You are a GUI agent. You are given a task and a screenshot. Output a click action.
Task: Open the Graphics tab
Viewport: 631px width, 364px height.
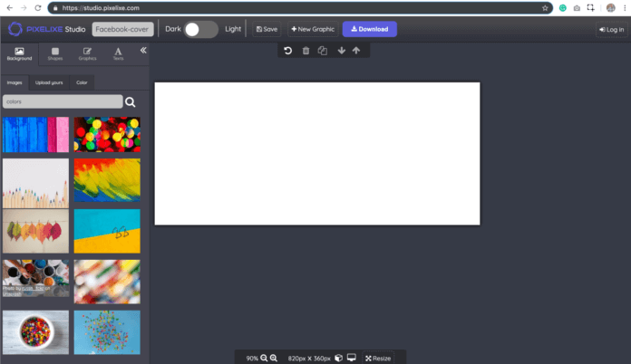87,53
